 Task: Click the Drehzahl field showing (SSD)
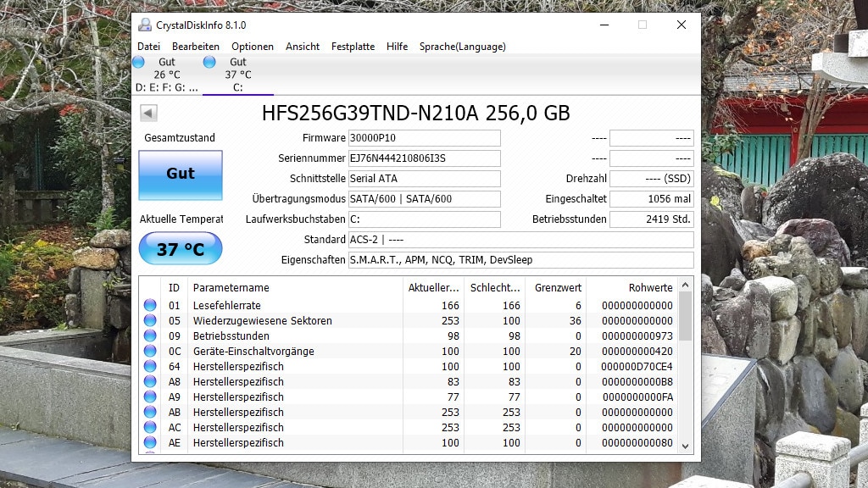pos(652,179)
